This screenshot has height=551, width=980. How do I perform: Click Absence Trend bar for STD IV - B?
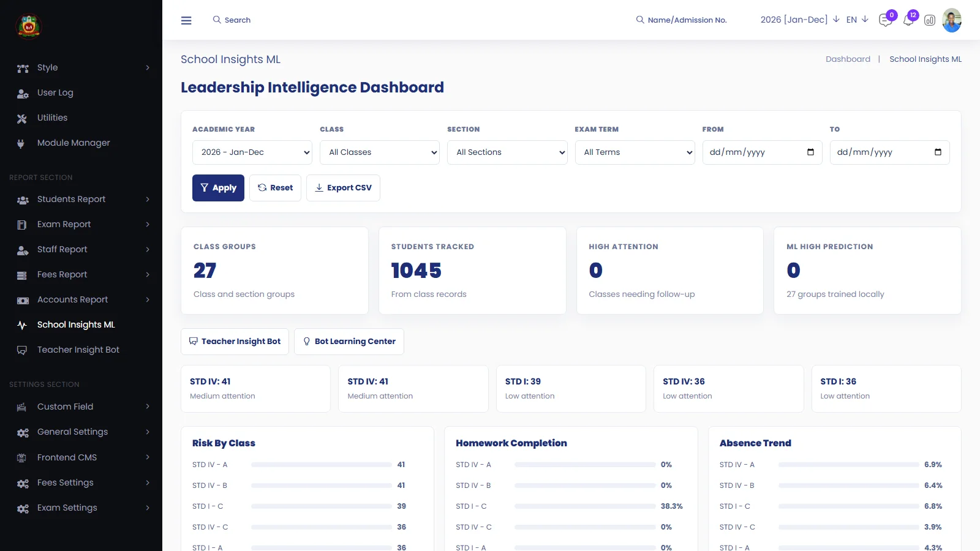pos(849,486)
